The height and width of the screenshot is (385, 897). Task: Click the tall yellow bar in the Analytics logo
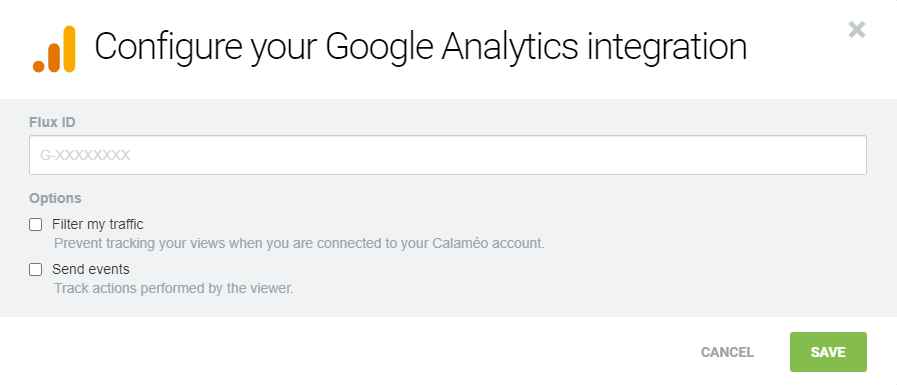(x=69, y=49)
